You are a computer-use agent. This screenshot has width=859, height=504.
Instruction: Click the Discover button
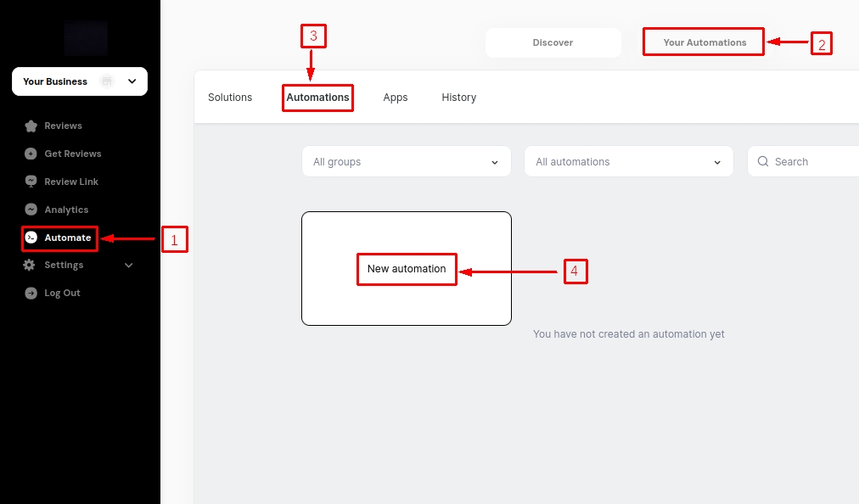pyautogui.click(x=553, y=42)
